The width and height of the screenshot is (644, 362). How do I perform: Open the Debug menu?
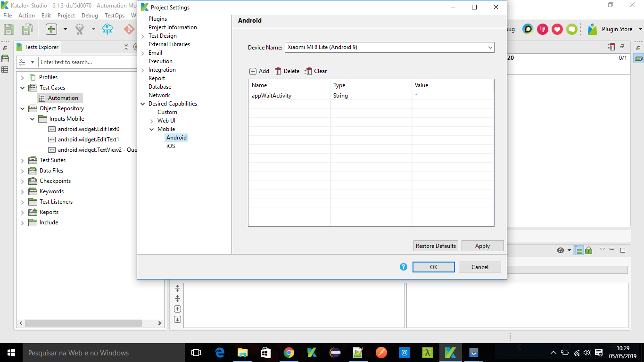90,16
